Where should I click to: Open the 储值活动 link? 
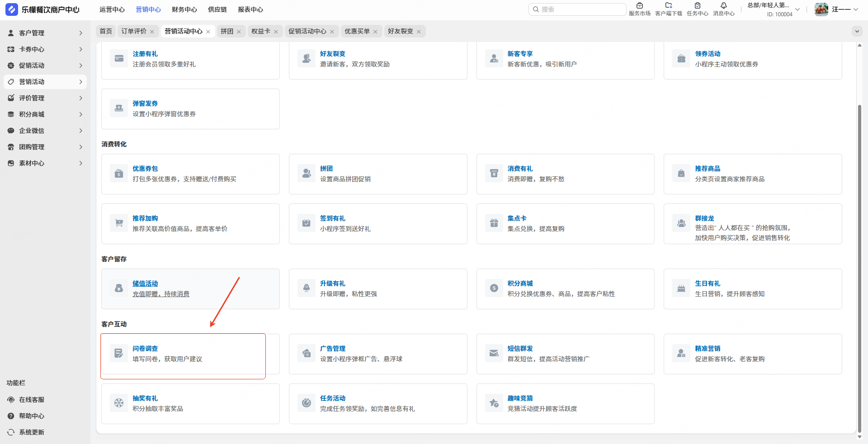145,283
